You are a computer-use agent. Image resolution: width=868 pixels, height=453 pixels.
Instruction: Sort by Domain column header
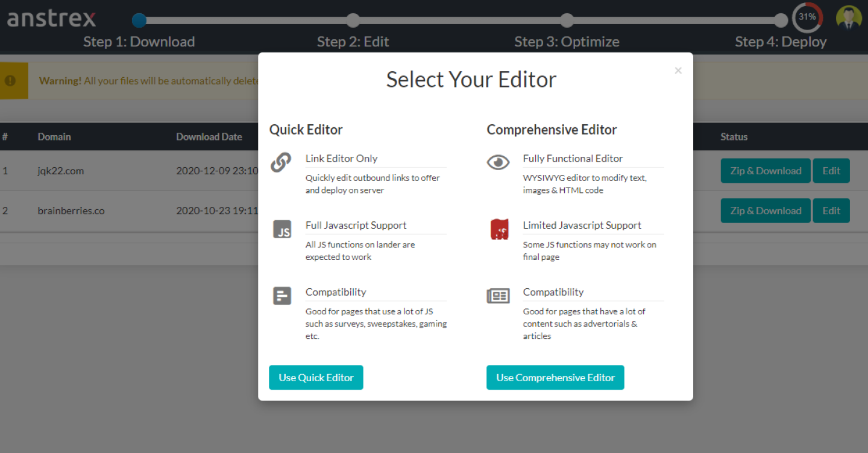pos(54,137)
